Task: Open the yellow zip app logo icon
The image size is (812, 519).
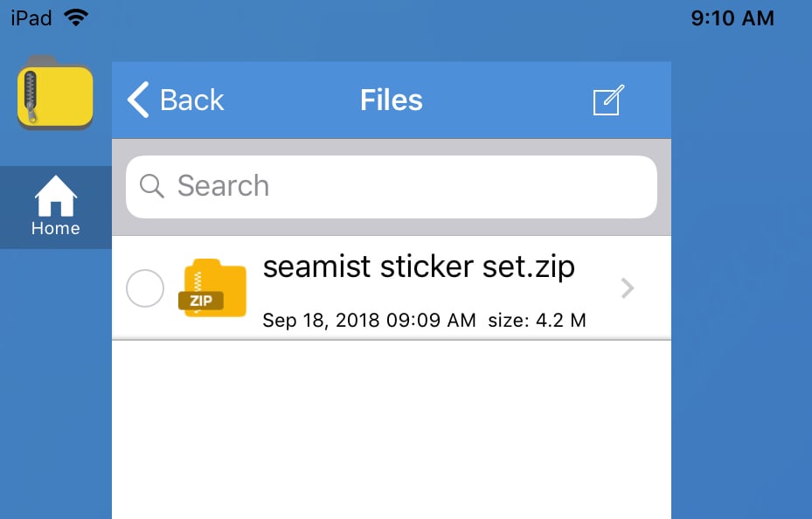Action: (x=55, y=93)
